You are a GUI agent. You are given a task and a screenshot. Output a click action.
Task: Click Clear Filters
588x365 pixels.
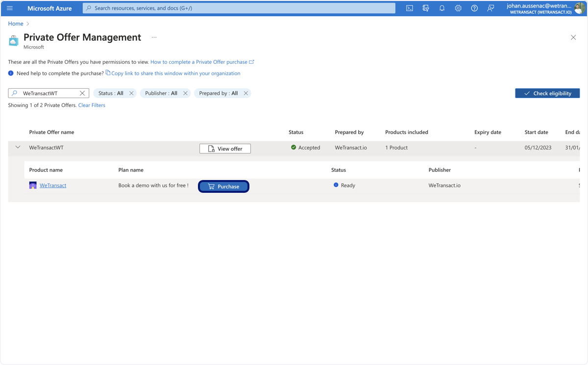click(92, 105)
